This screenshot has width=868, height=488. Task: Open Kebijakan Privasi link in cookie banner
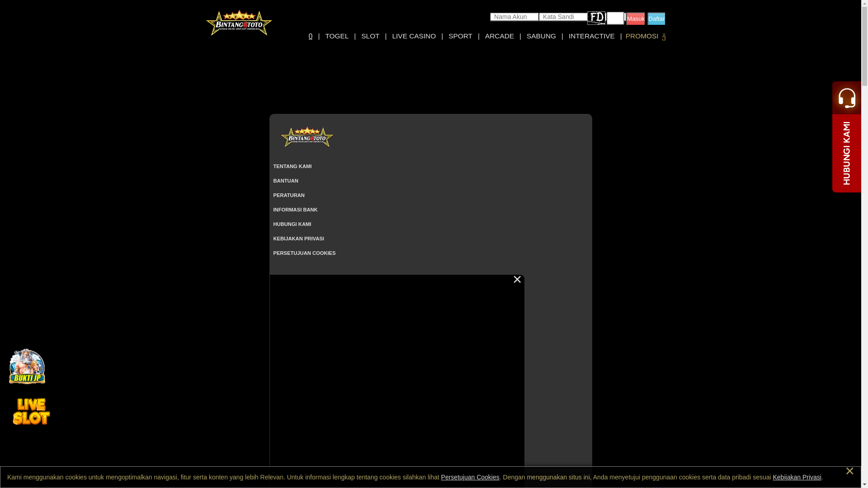(x=797, y=477)
